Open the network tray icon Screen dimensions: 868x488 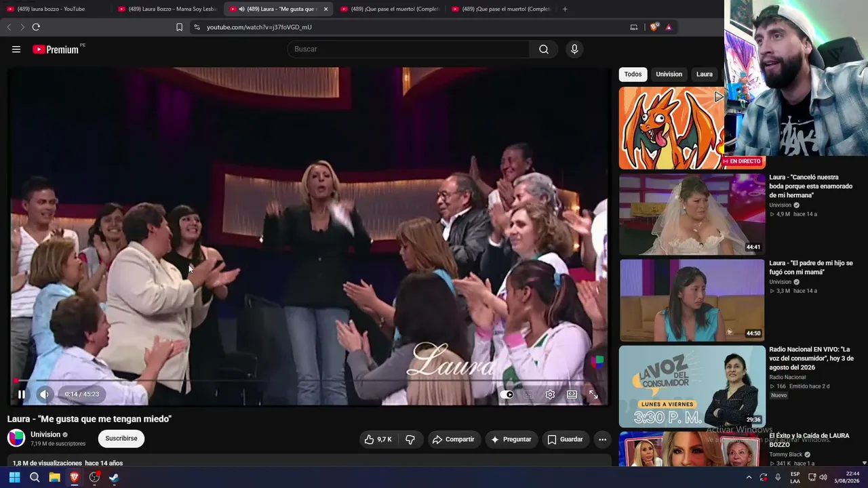(x=812, y=477)
